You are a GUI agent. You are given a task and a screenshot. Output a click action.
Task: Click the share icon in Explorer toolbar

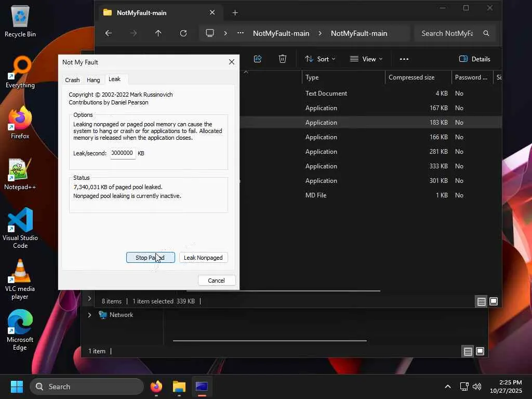[258, 59]
